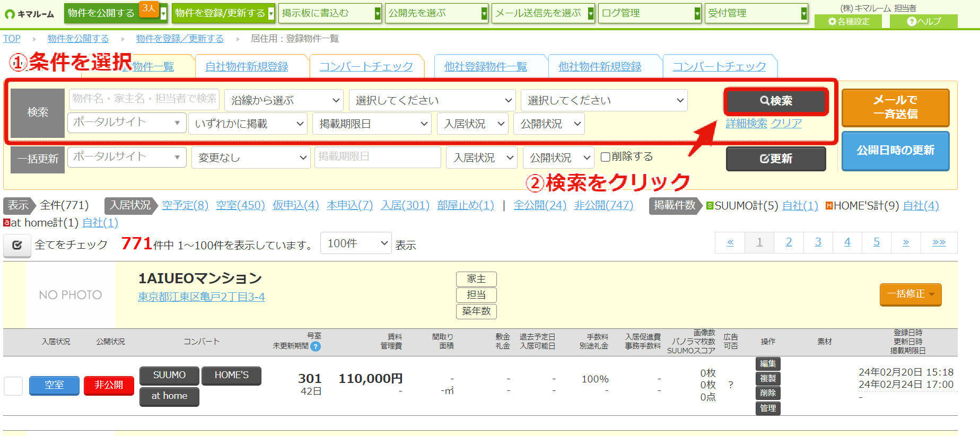The height and width of the screenshot is (436, 980).
Task: Switch to 他社物件新規登録 tab
Action: click(600, 67)
